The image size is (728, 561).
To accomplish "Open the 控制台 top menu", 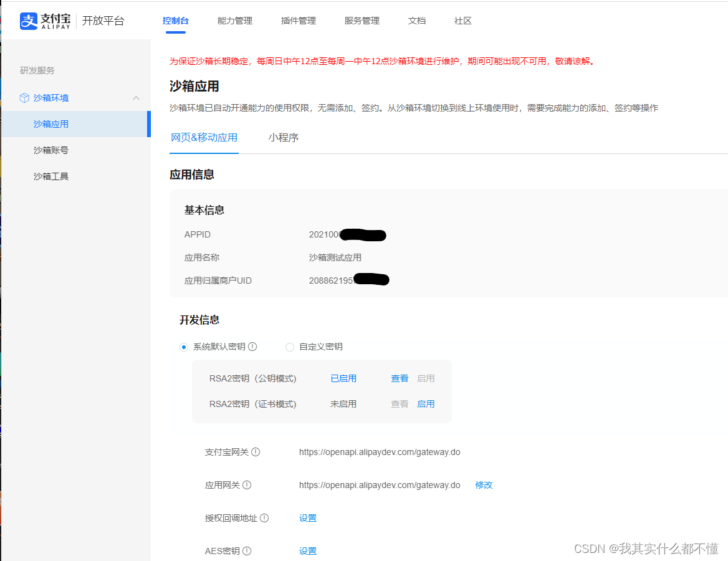I will point(176,21).
